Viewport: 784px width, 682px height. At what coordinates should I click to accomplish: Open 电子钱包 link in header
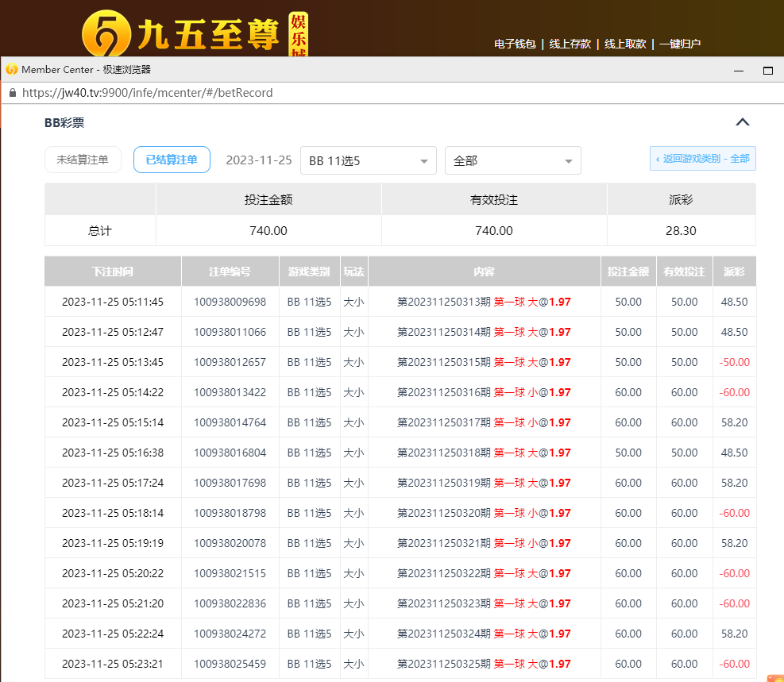(x=515, y=44)
